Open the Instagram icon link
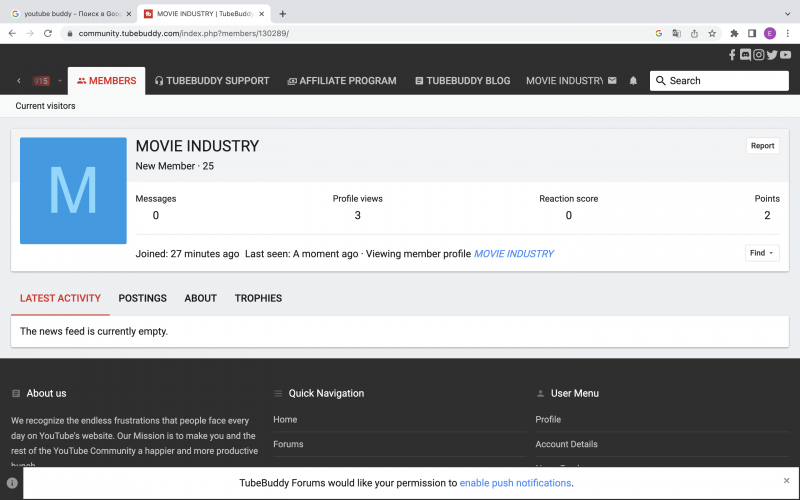 tap(759, 55)
